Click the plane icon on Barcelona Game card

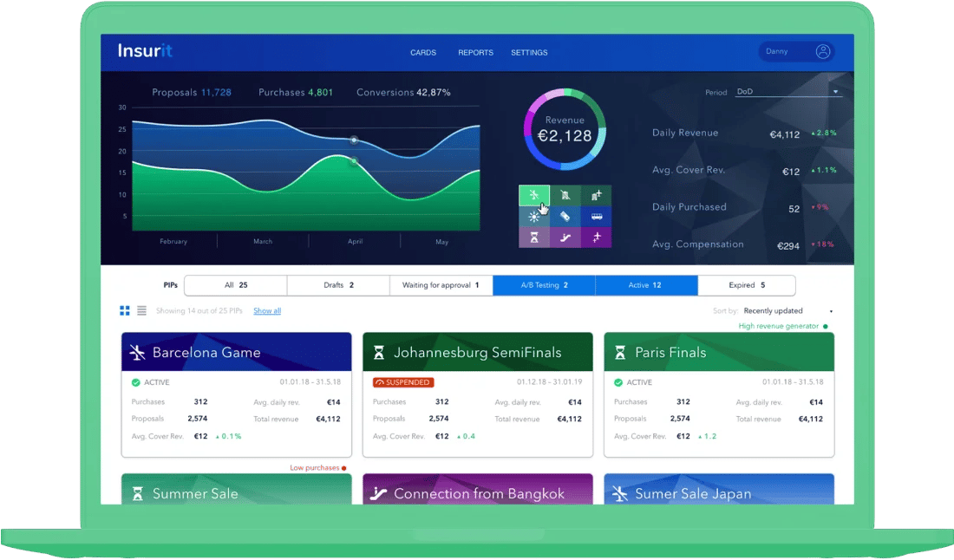click(138, 353)
